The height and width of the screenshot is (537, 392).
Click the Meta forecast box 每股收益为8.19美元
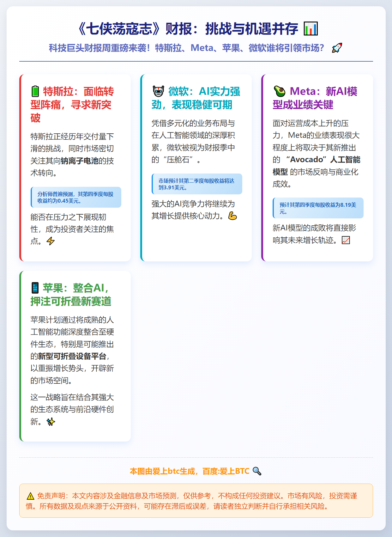pyautogui.click(x=318, y=208)
